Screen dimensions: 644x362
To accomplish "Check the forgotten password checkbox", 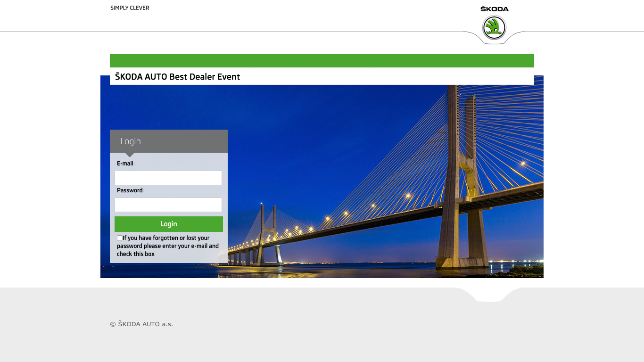I will (x=120, y=238).
